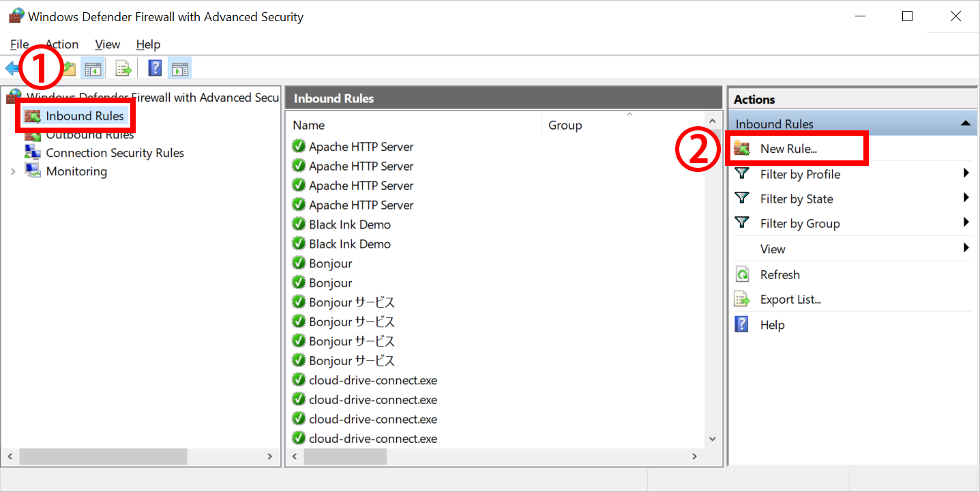
Task: Toggle the Show/Hide Action Pane toolbar icon
Action: tap(180, 68)
